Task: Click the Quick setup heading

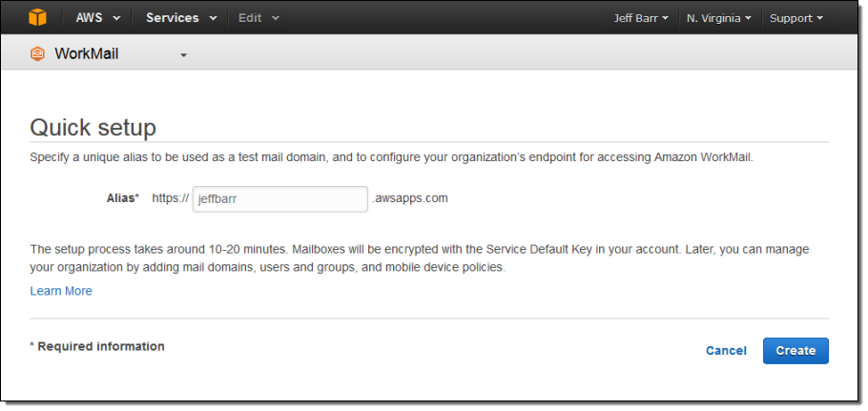Action: point(93,128)
